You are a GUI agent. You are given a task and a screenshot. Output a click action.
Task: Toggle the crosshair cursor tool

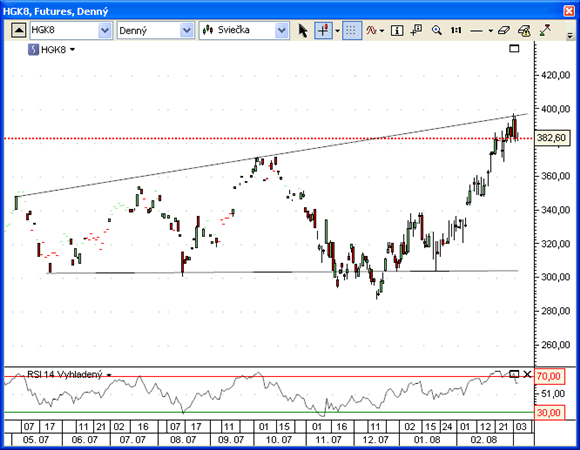pyautogui.click(x=323, y=30)
